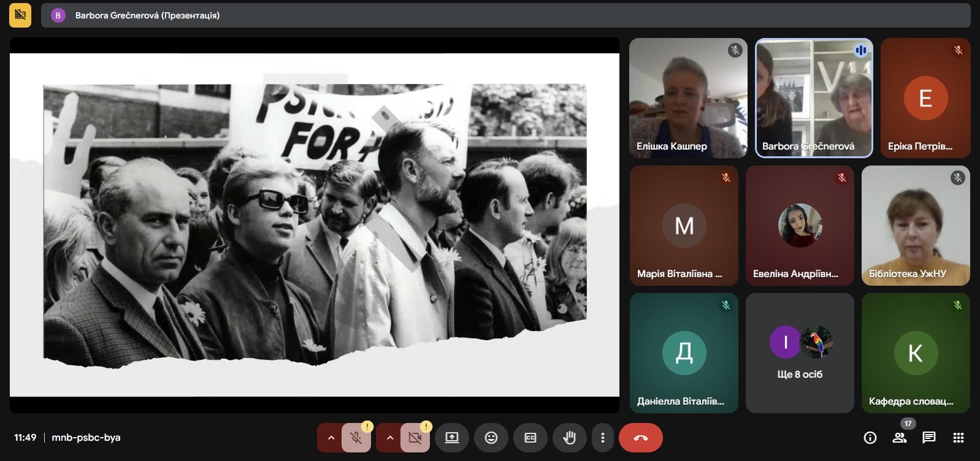
Task: Open the meeting details info icon
Action: coord(870,438)
